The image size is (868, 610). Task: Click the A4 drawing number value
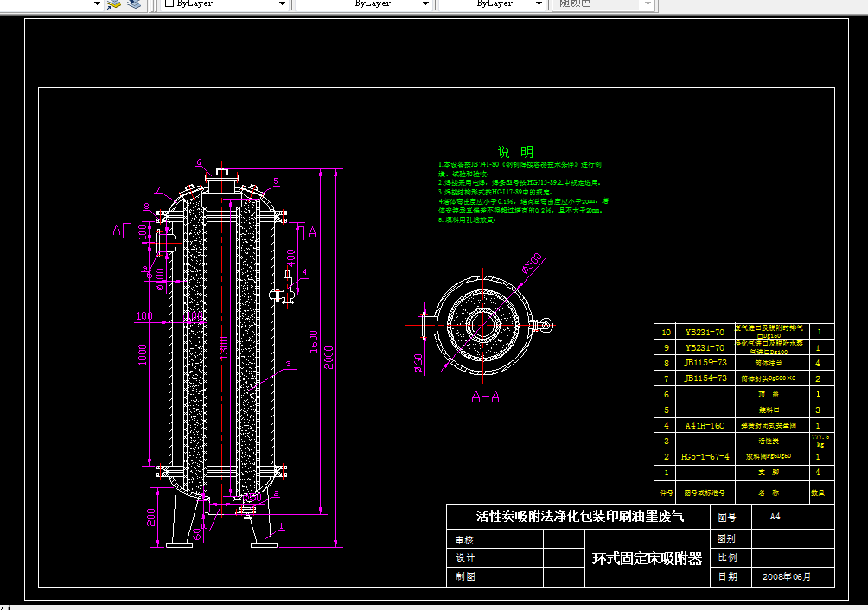pos(775,516)
